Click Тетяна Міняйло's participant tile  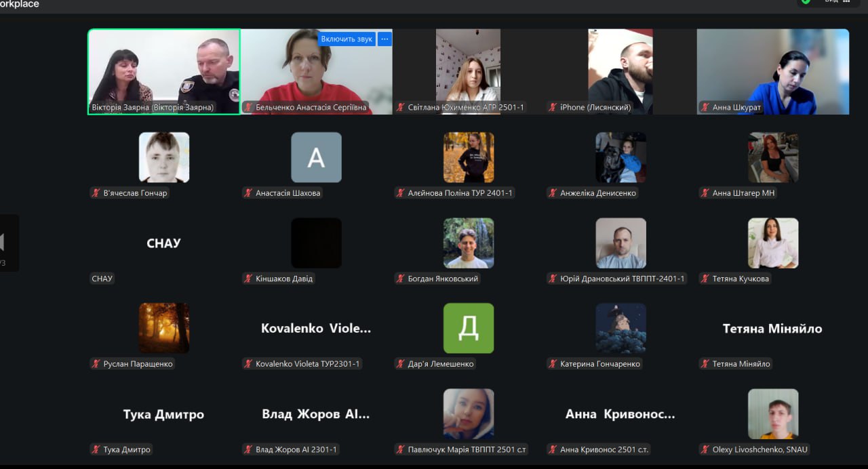[x=772, y=329]
